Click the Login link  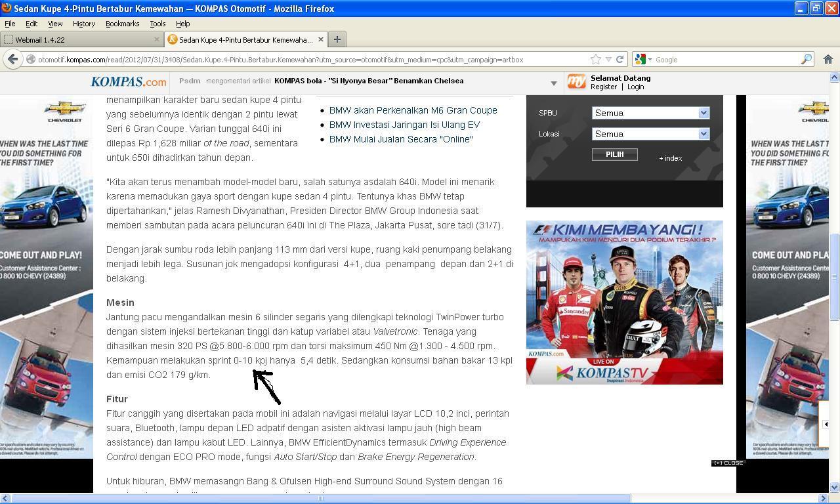[x=635, y=87]
